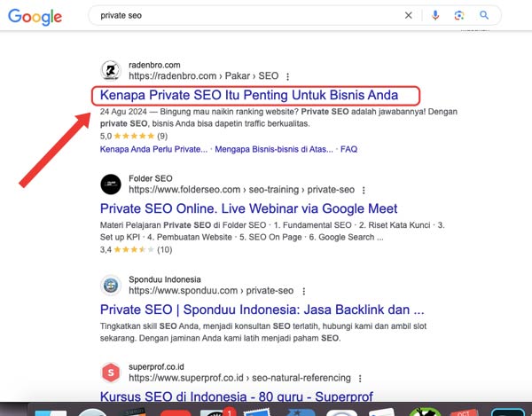The height and width of the screenshot is (416, 532).
Task: Click the 'Folder SEO' site name
Action: pos(151,178)
